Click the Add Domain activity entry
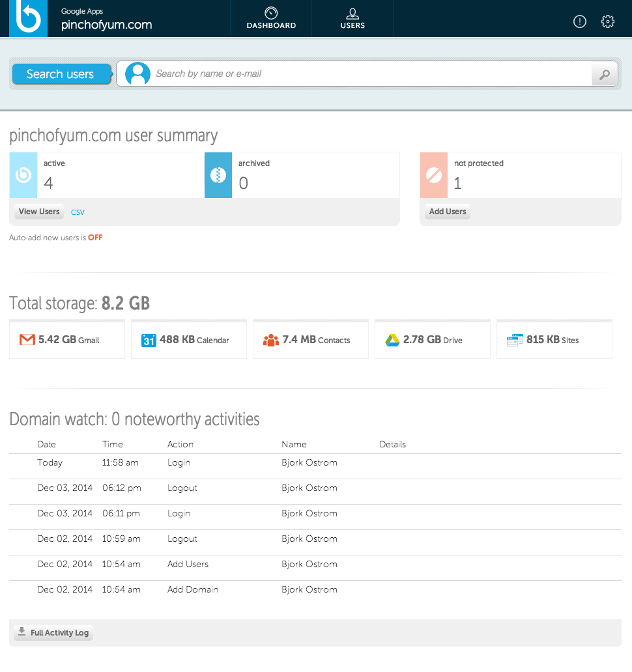 click(192, 589)
